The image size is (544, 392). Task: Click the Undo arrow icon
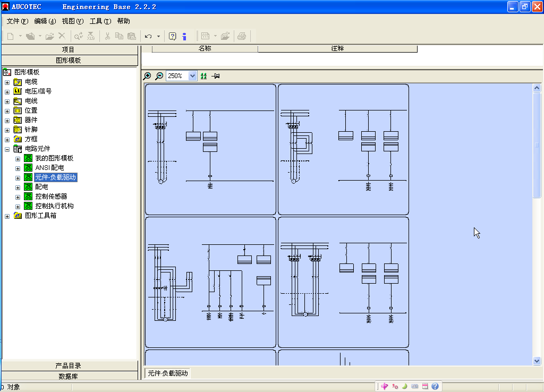click(x=148, y=36)
